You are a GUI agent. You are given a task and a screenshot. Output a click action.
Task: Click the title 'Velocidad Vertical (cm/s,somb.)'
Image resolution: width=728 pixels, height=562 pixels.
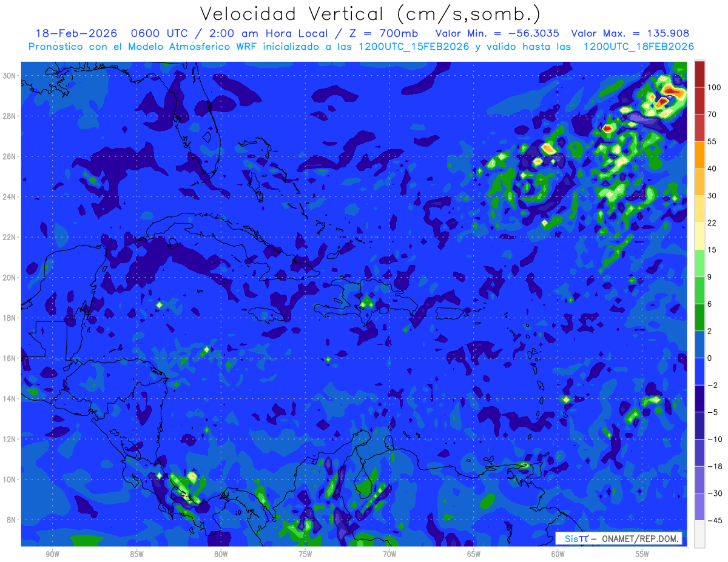371,14
